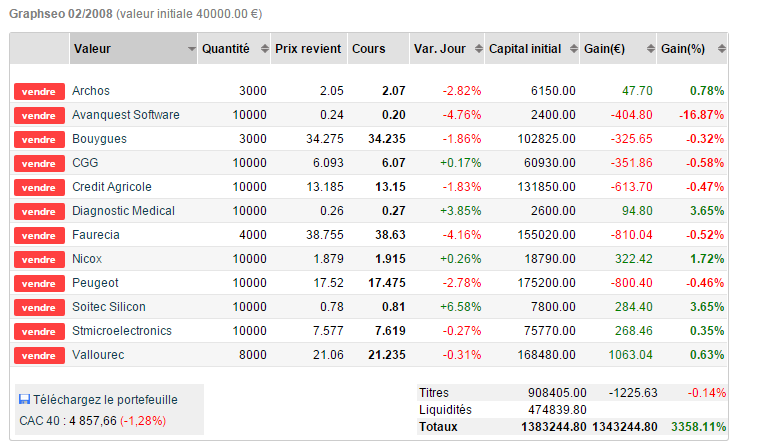This screenshot has height=441, width=757.
Task: Sell the Vallourec shares
Action: click(39, 355)
